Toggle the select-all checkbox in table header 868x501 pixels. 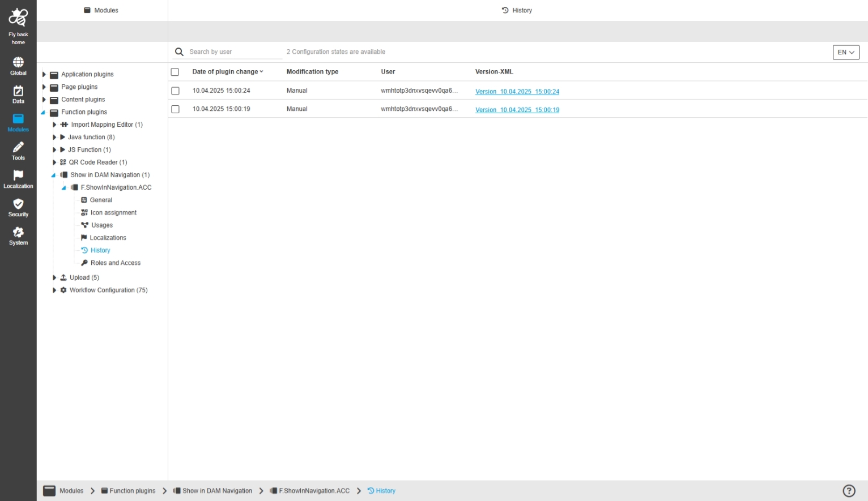pyautogui.click(x=175, y=72)
